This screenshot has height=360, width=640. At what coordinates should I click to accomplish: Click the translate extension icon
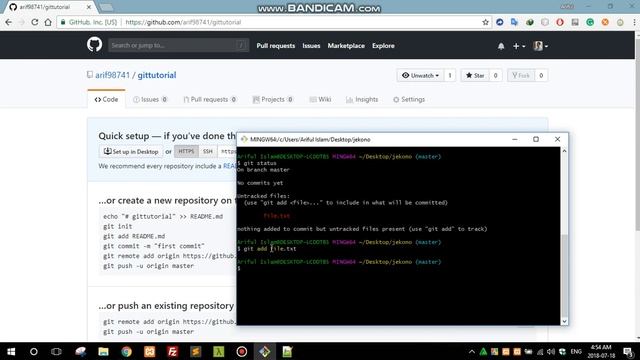514,22
